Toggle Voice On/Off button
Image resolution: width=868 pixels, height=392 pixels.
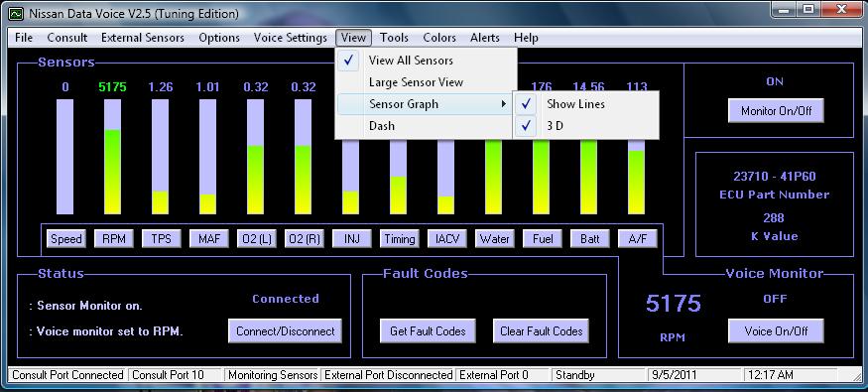tap(776, 331)
